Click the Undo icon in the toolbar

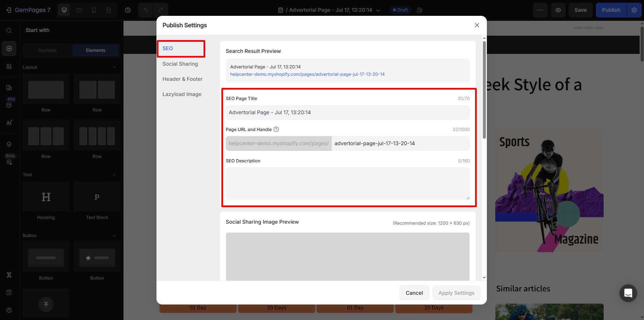145,10
